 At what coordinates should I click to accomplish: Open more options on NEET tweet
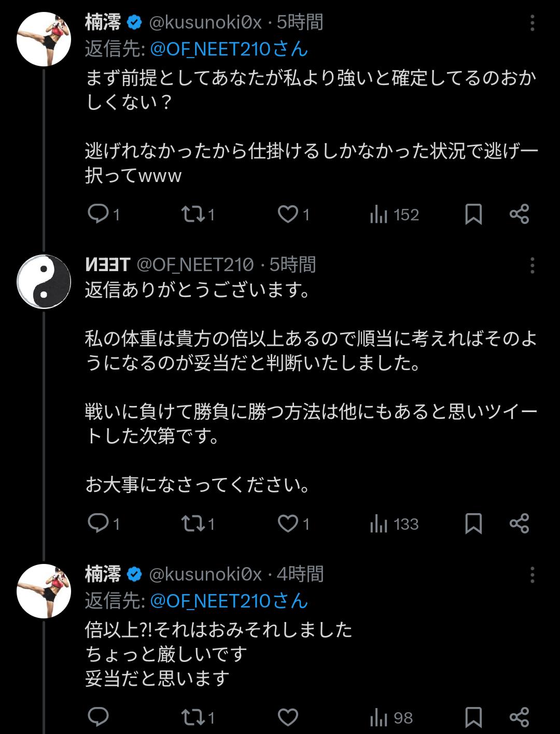[533, 265]
